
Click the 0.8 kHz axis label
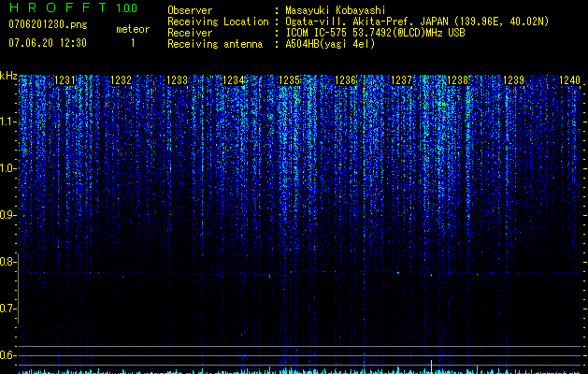click(7, 262)
